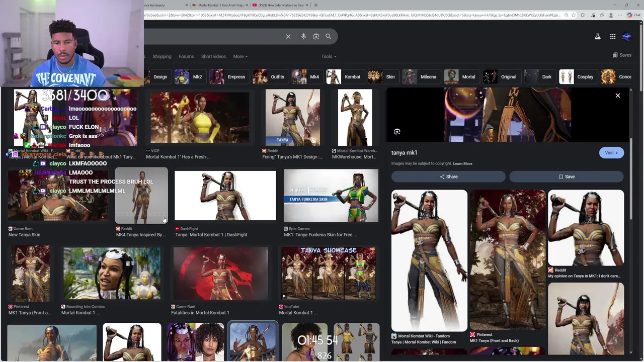Filter images by the Outfits chip
The image size is (644, 362).
click(x=270, y=77)
